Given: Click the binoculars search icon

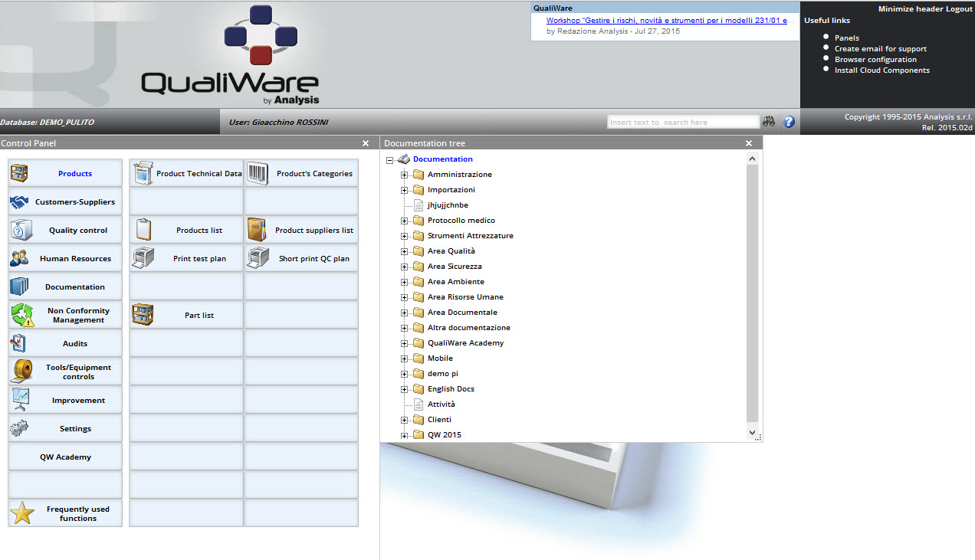Looking at the screenshot, I should [x=769, y=122].
